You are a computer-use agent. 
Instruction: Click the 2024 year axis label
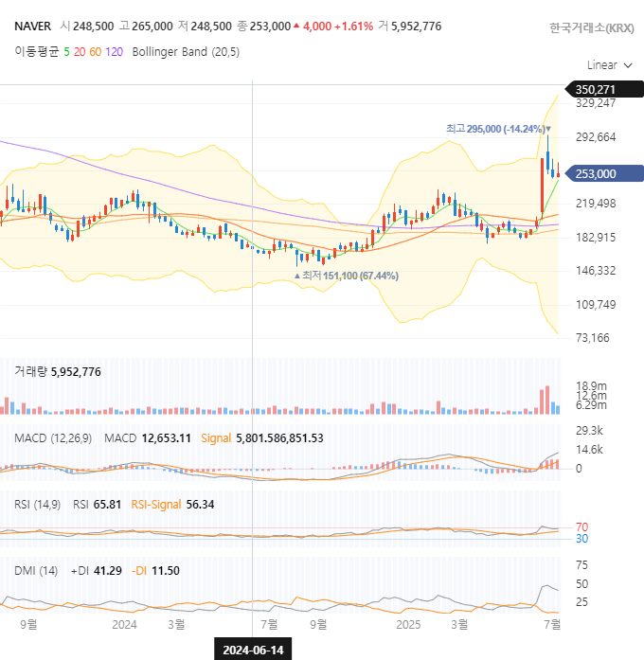click(x=124, y=625)
